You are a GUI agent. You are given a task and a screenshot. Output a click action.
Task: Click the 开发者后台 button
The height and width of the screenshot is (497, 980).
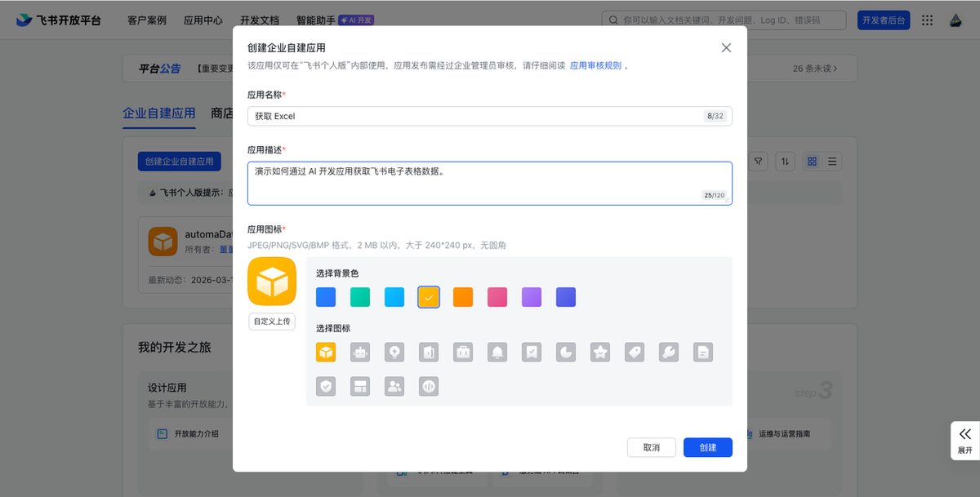pos(884,20)
